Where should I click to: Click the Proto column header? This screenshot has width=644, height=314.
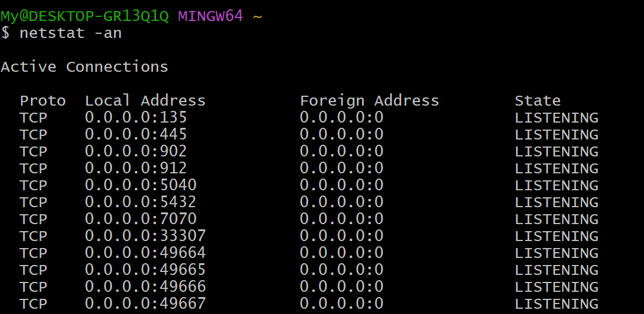[43, 100]
